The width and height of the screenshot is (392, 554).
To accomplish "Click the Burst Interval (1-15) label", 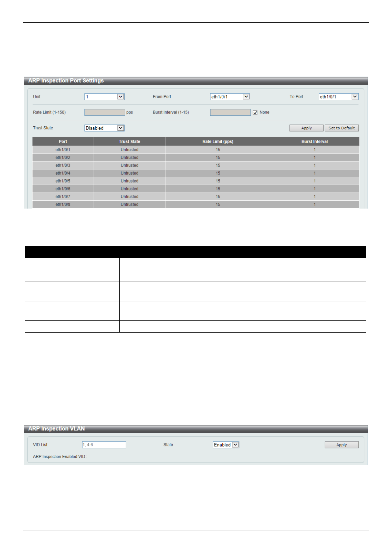I will point(171,113).
